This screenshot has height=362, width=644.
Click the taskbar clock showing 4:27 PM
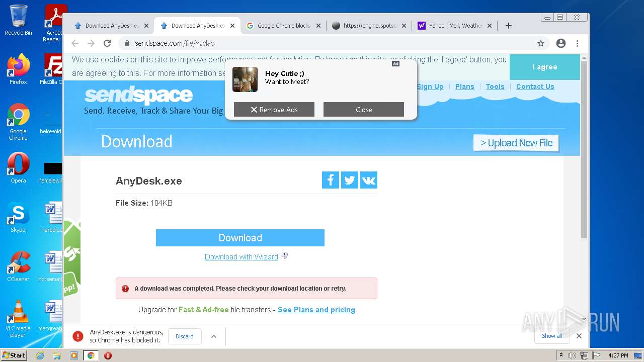pos(618,355)
